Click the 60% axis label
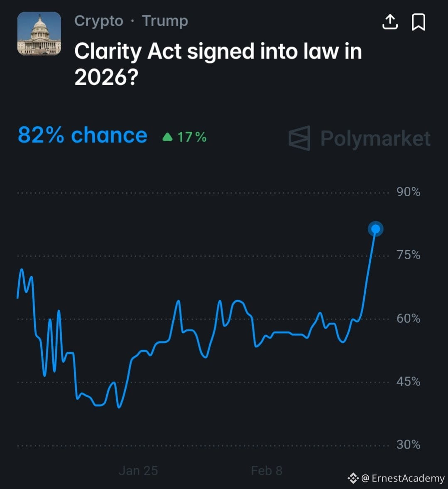 pyautogui.click(x=408, y=319)
